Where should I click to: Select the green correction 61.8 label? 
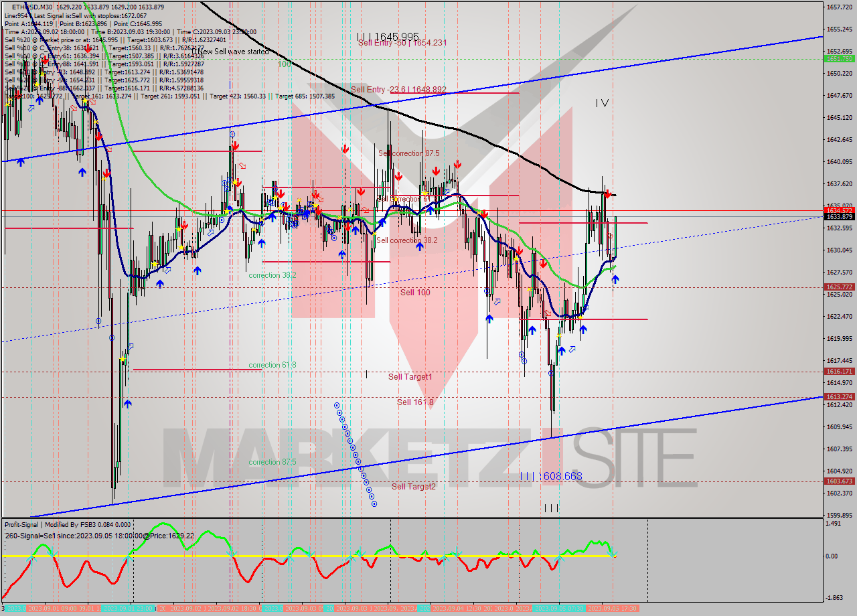(272, 365)
